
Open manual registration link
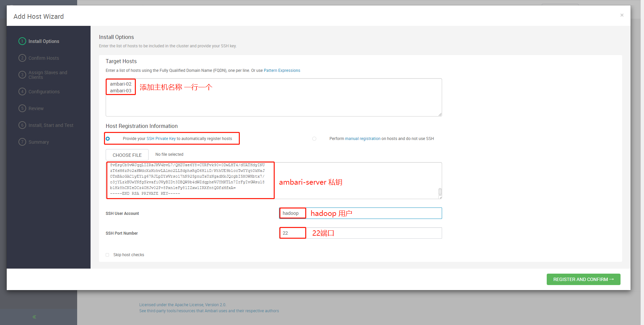(x=363, y=139)
